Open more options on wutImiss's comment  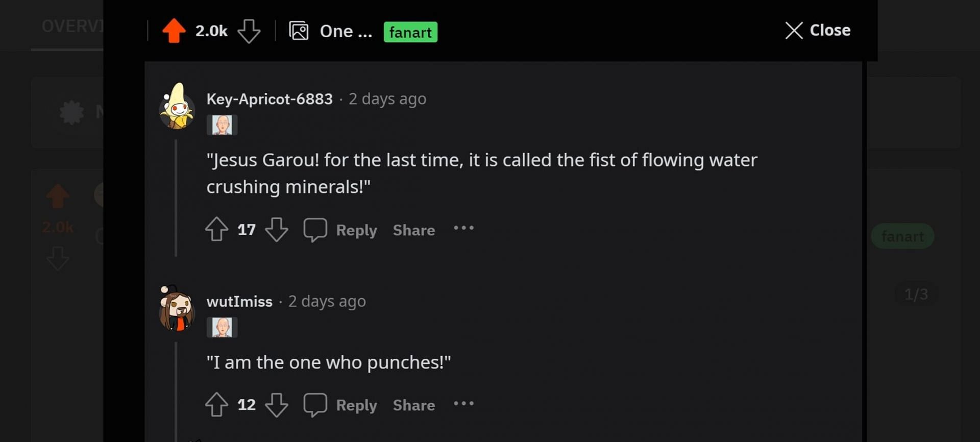[x=463, y=404]
